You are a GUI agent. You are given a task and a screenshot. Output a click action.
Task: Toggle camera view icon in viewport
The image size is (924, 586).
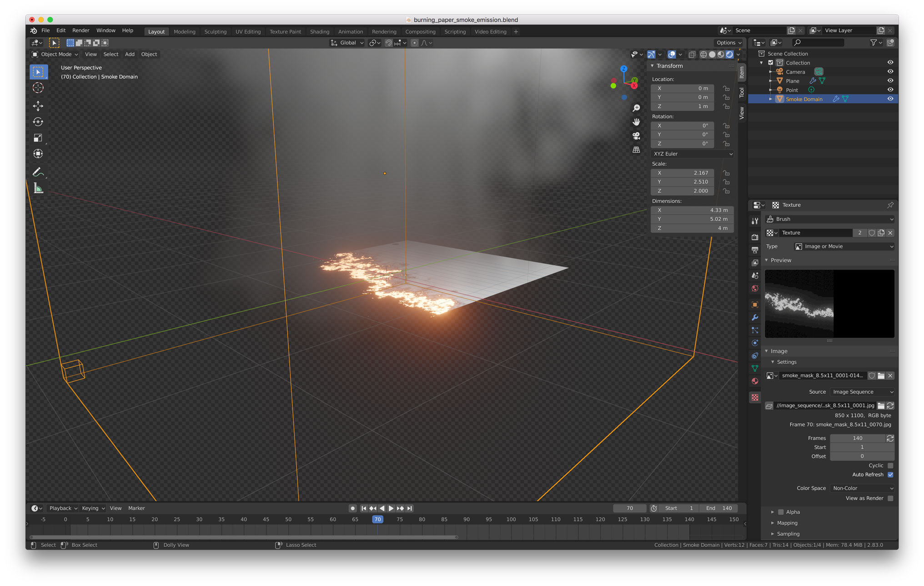(636, 135)
